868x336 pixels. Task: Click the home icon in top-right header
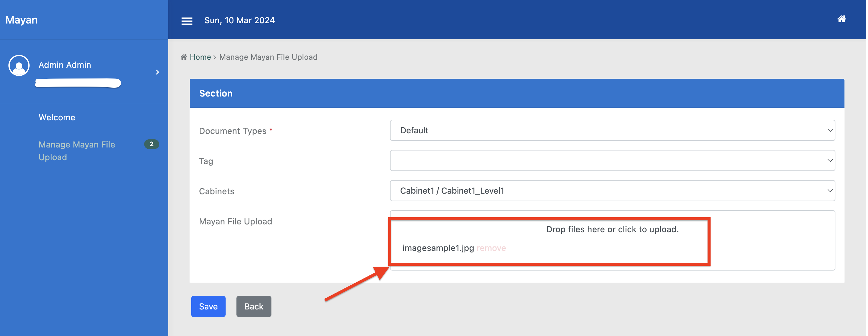pyautogui.click(x=841, y=19)
